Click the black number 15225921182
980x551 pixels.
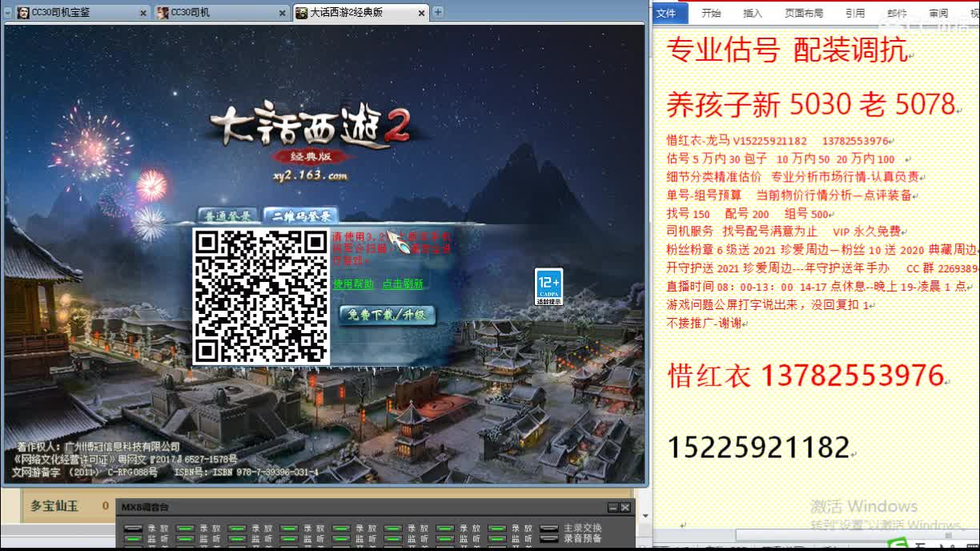758,447
